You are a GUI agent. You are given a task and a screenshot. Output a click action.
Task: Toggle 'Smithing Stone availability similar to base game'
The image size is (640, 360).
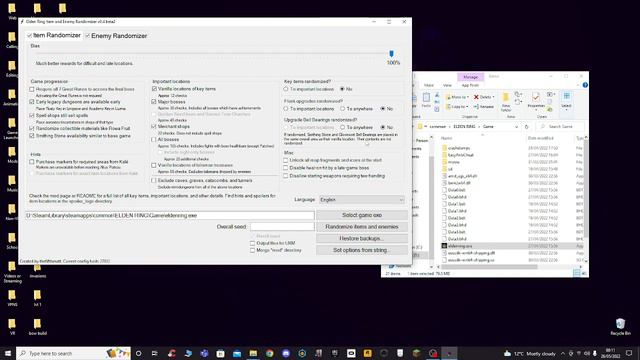(x=32, y=136)
